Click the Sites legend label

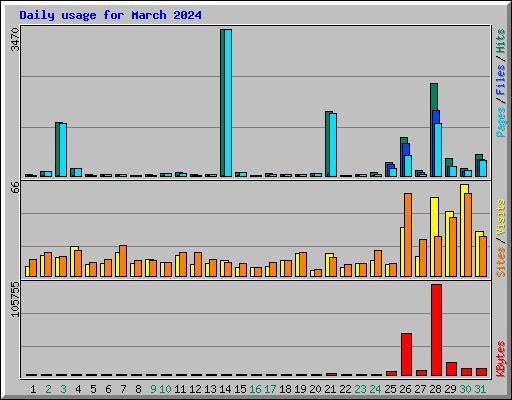501,262
